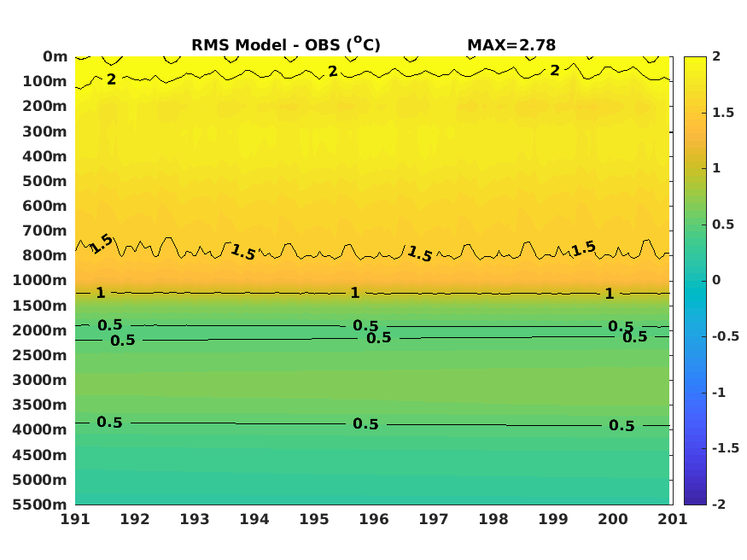Click the teal middle of the colorbar near 0
747x560 pixels.
click(695, 281)
